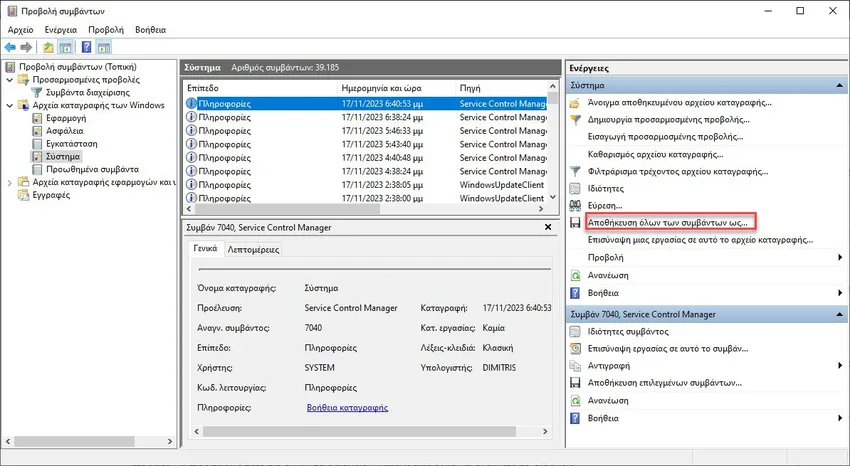Click the refresh icon in Συμβάν 7040 section
The width and height of the screenshot is (850, 466).
click(575, 400)
